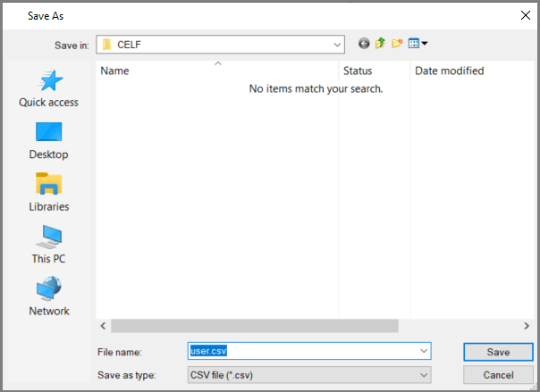Go up one folder level
540x392 pixels.
(x=380, y=44)
